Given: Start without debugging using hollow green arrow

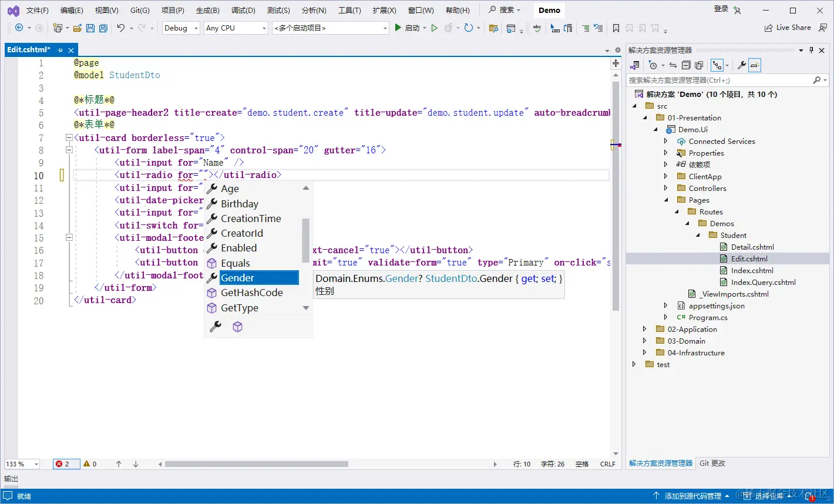Looking at the screenshot, I should click(435, 28).
